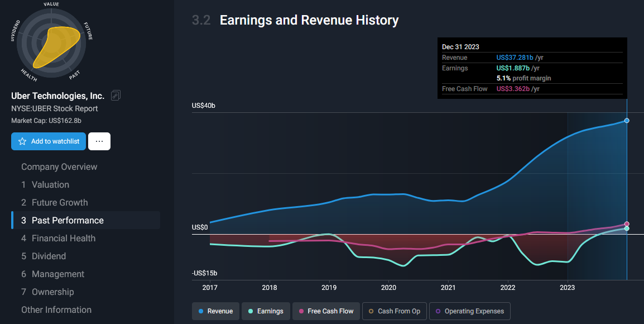Click PAST label on radar chart

pos(74,75)
